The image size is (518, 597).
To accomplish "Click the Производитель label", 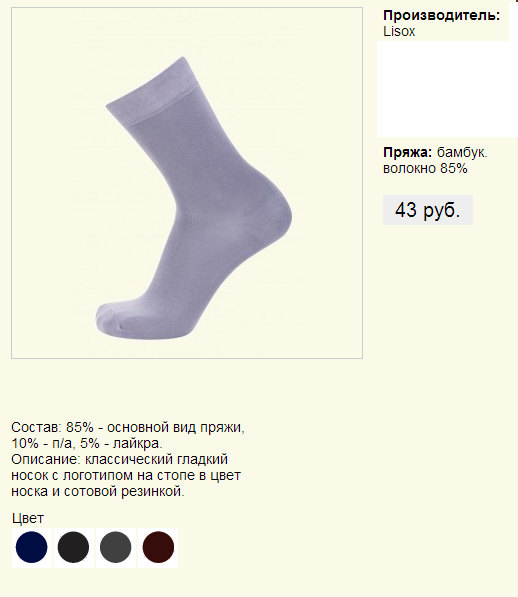I will pyautogui.click(x=441, y=16).
